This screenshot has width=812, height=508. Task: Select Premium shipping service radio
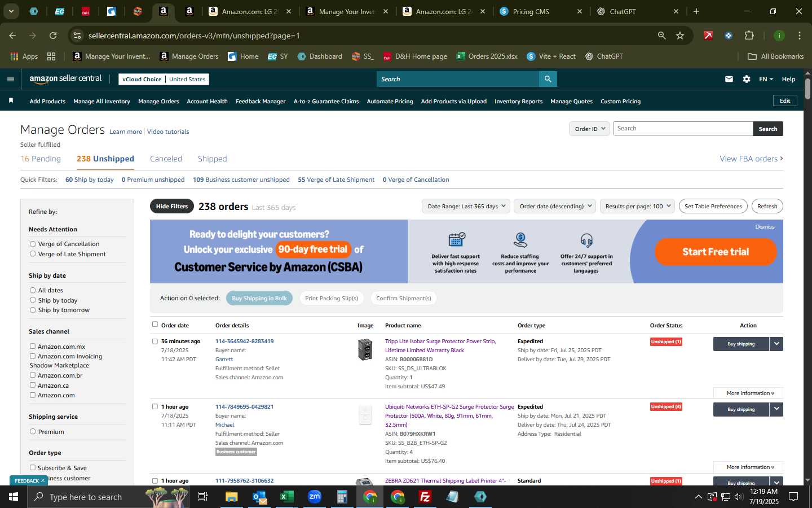click(x=33, y=431)
